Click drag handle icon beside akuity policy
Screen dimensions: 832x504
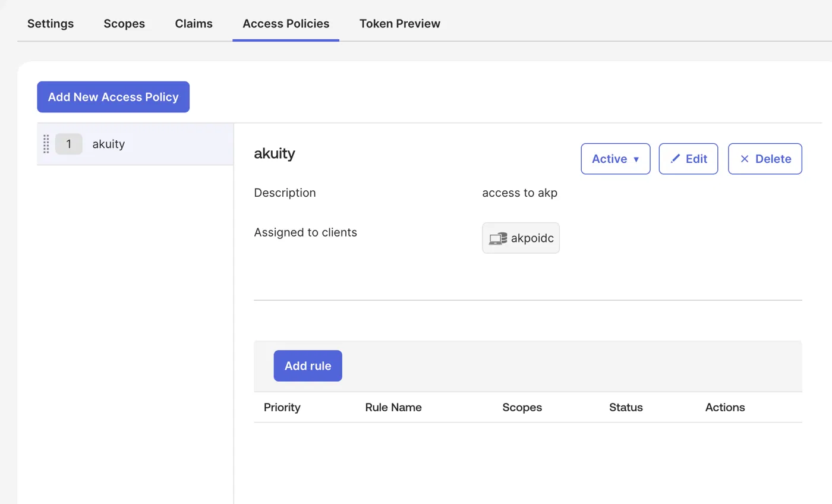pyautogui.click(x=46, y=144)
